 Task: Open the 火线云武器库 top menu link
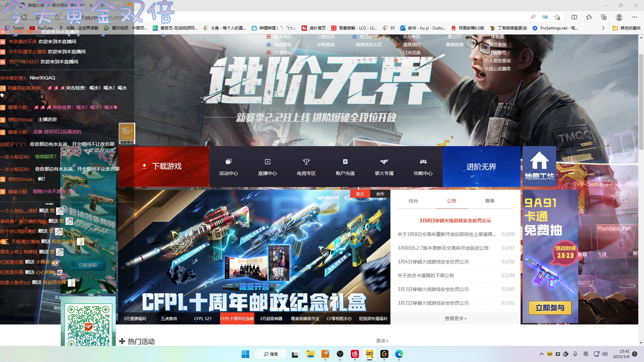[497, 69]
